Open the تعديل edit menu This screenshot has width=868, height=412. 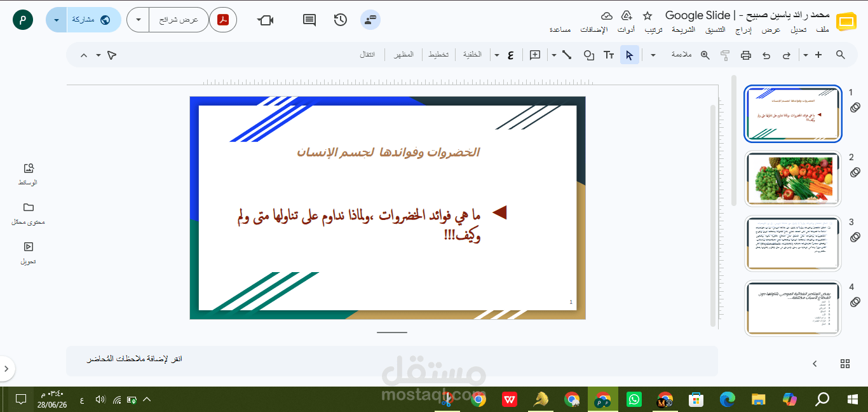799,30
